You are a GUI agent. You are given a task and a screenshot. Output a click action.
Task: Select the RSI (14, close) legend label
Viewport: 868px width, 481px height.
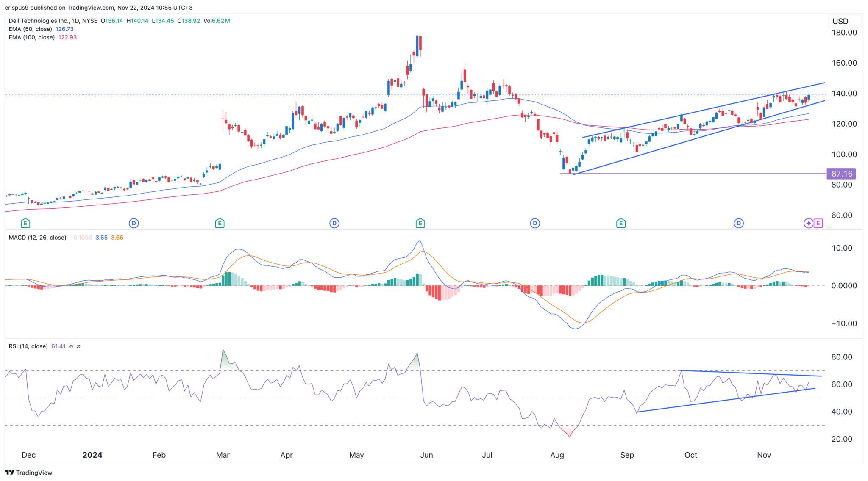click(28, 346)
